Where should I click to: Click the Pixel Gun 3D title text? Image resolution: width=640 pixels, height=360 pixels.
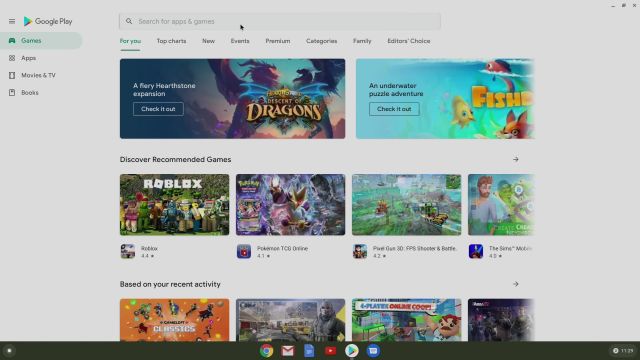pos(415,248)
